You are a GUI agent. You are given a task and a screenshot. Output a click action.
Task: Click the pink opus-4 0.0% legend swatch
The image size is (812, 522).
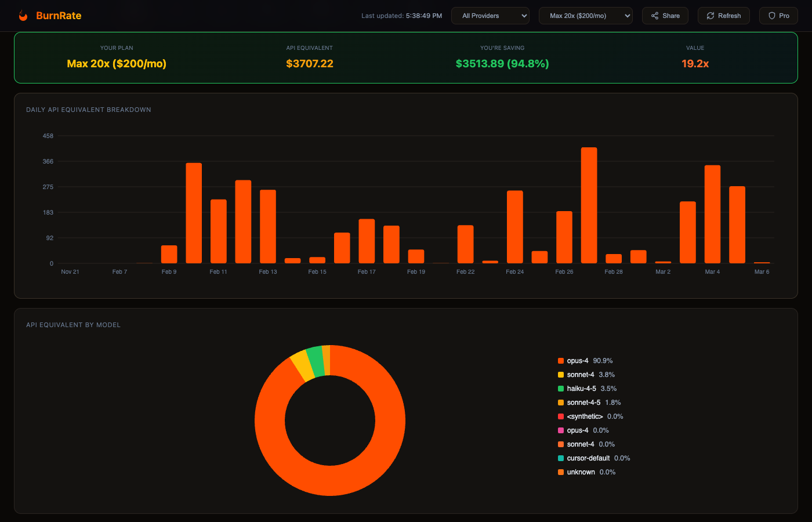coord(561,430)
